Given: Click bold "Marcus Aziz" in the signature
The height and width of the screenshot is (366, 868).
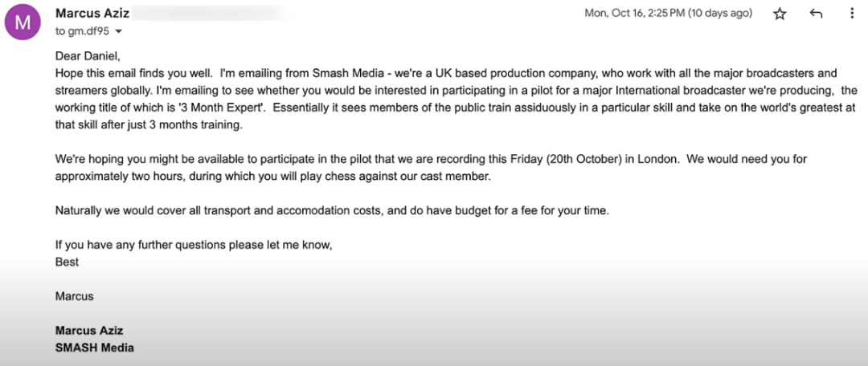Looking at the screenshot, I should click(89, 331).
